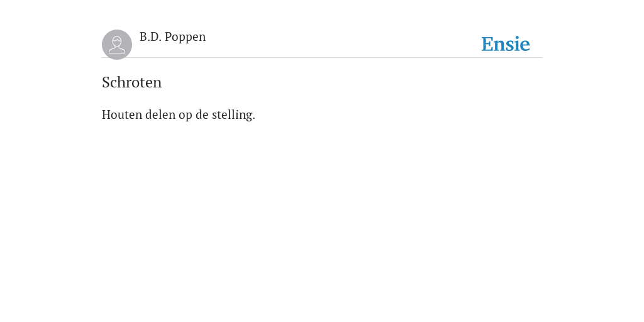
Task: Open the Ensie logo link
Action: (506, 45)
